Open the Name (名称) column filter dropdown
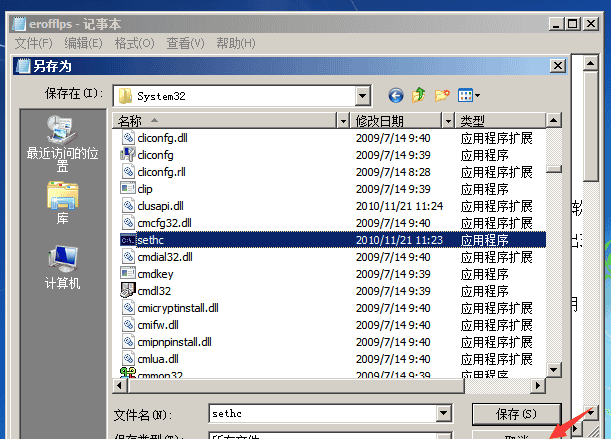 click(343, 121)
